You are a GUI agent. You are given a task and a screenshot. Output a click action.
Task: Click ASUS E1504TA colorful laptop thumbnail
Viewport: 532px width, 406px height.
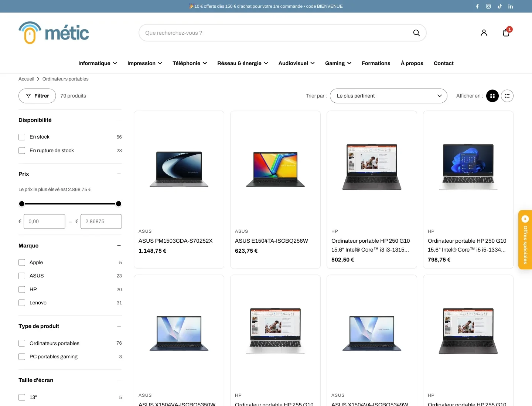tap(276, 169)
